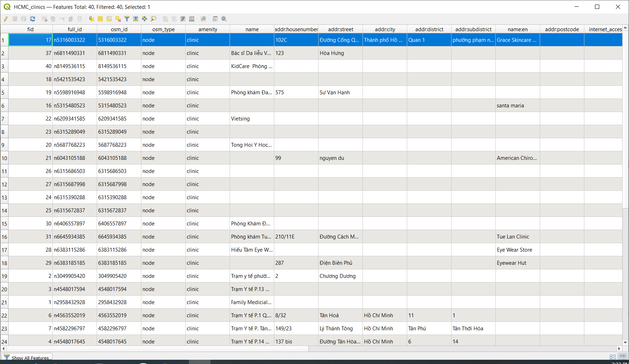
Task: Delete field column icon
Action: pyautogui.click(x=174, y=19)
